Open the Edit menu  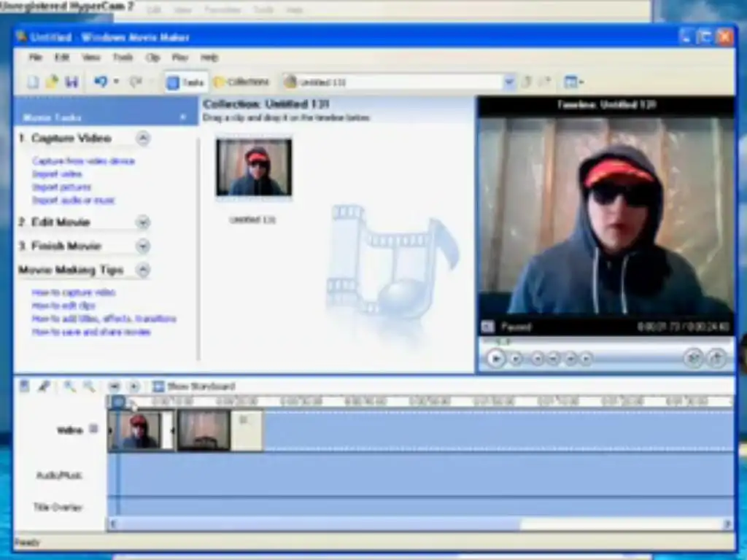pos(62,58)
